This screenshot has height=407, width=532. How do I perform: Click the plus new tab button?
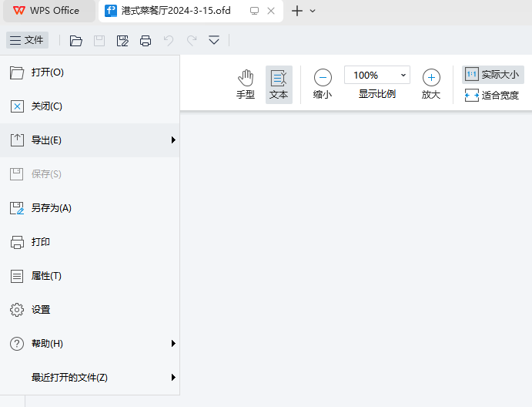(297, 11)
